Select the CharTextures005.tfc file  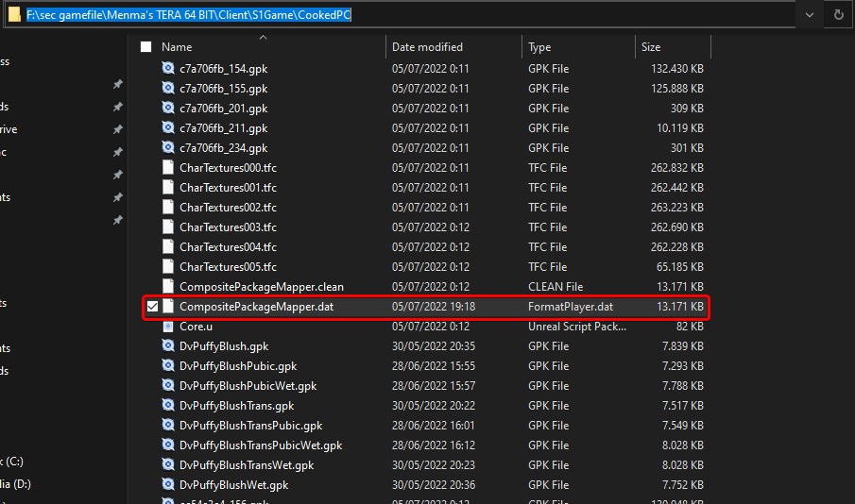coord(228,267)
